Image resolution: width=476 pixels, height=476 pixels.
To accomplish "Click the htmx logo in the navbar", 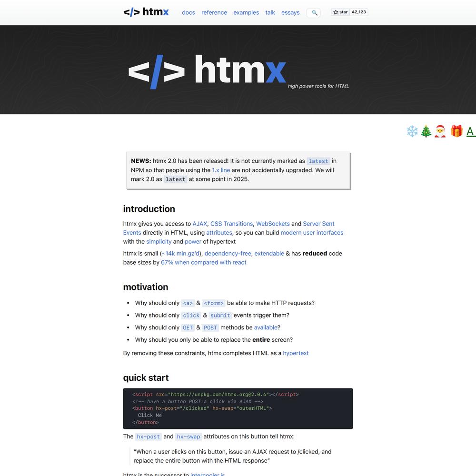I will point(146,12).
